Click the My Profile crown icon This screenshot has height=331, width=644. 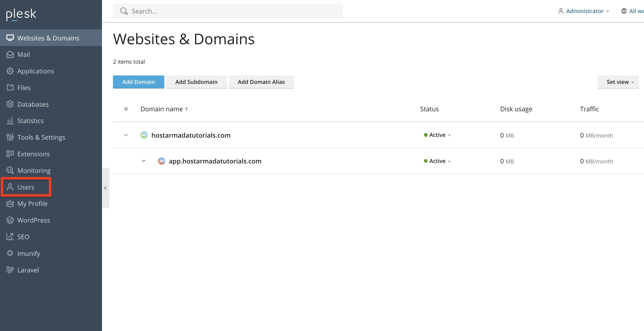10,204
